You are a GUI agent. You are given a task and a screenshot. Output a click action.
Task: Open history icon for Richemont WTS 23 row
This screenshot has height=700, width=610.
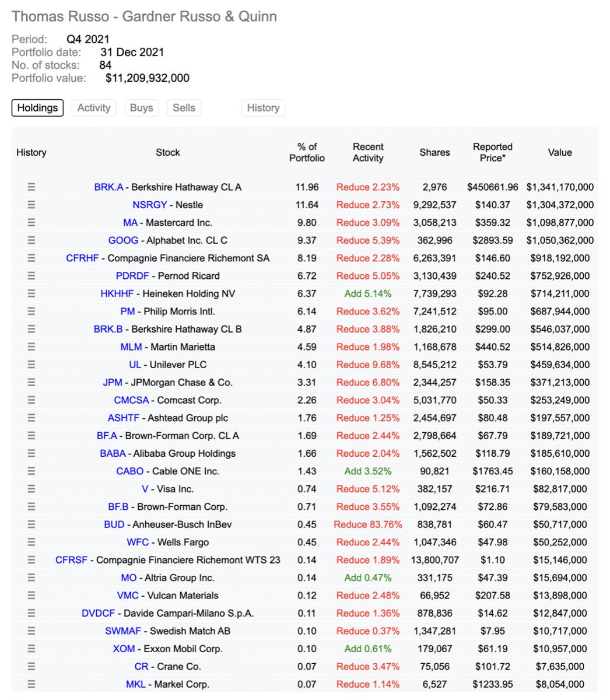(31, 560)
